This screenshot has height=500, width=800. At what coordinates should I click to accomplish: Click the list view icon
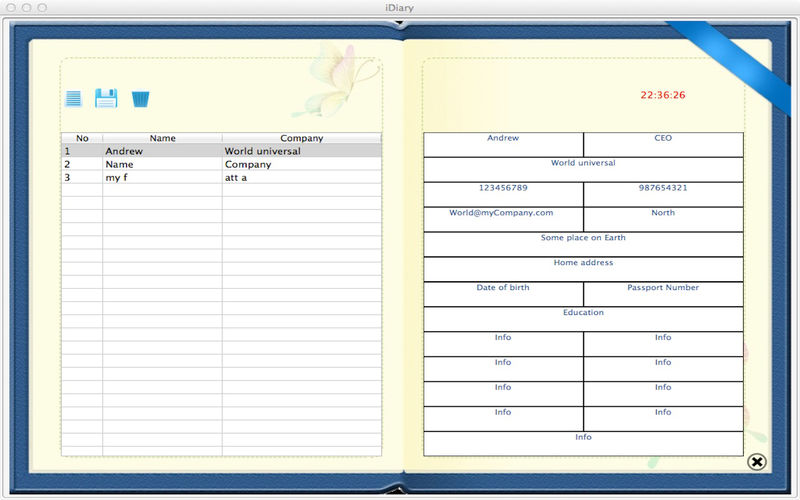coord(73,98)
